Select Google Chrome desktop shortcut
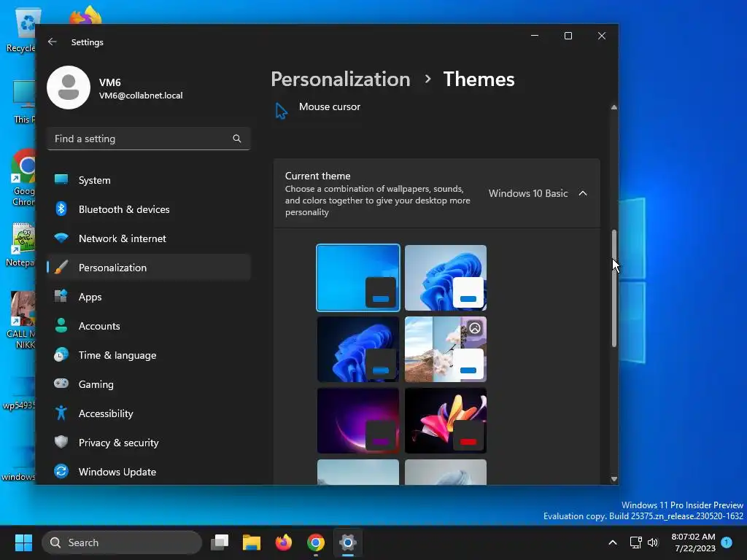Viewport: 747px width, 560px height. (x=23, y=178)
